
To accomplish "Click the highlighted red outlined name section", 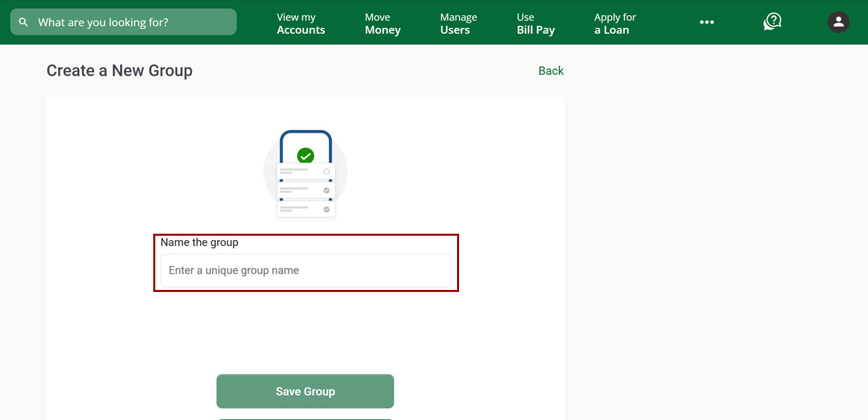I will point(305,263).
